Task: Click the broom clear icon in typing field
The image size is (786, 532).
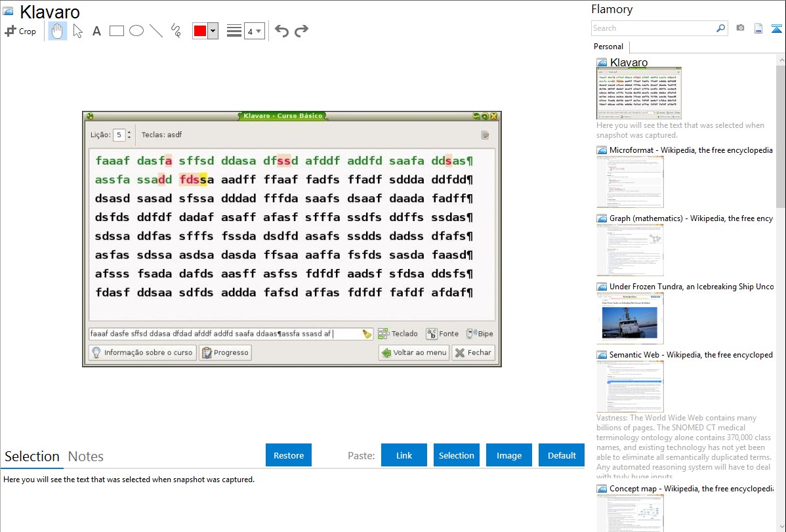Action: point(367,334)
